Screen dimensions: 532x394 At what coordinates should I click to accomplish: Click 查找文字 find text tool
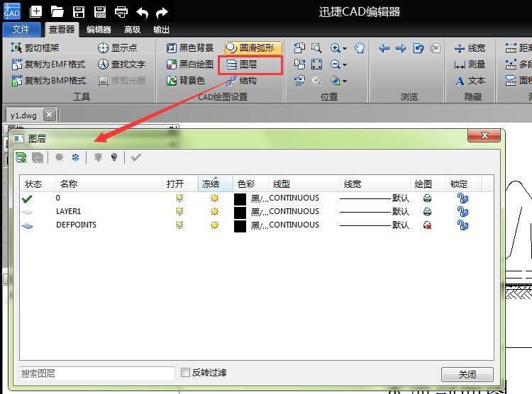pos(121,64)
